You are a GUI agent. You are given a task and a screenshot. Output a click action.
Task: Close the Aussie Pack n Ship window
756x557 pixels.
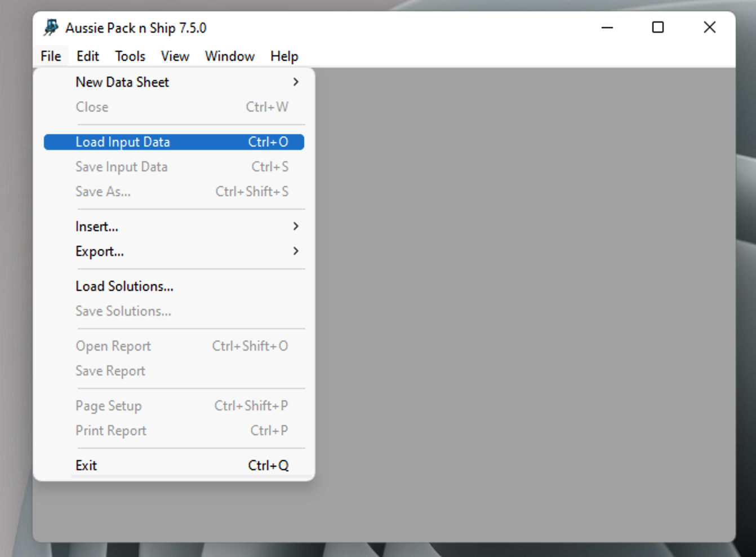tap(710, 28)
